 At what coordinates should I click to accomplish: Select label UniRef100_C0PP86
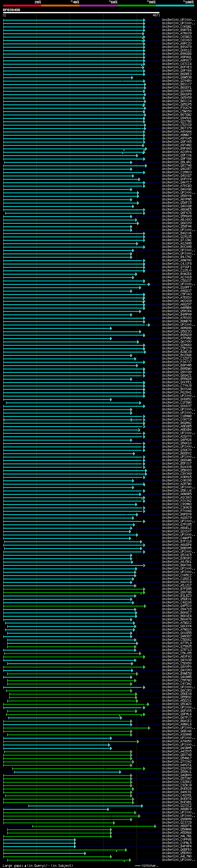[x=177, y=839]
